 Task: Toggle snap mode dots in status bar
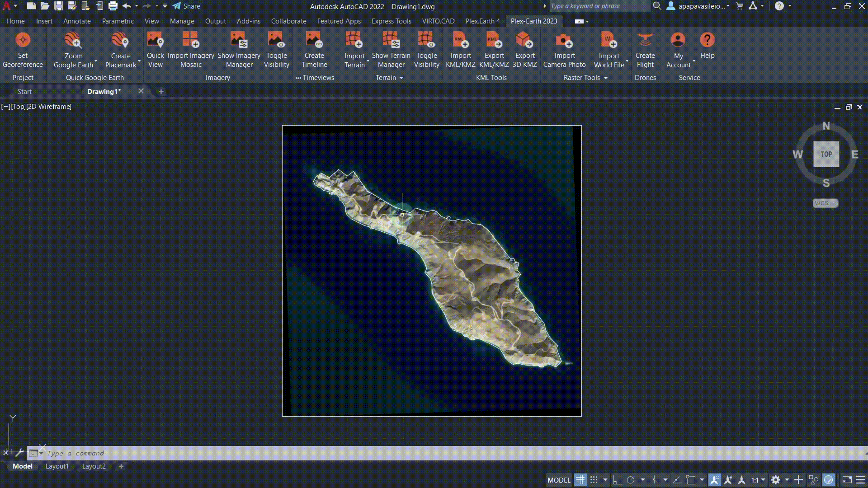pos(594,480)
